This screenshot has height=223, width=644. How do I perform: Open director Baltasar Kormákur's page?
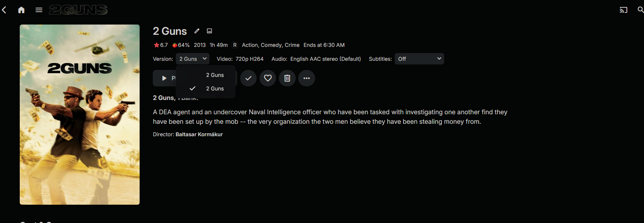pos(199,134)
